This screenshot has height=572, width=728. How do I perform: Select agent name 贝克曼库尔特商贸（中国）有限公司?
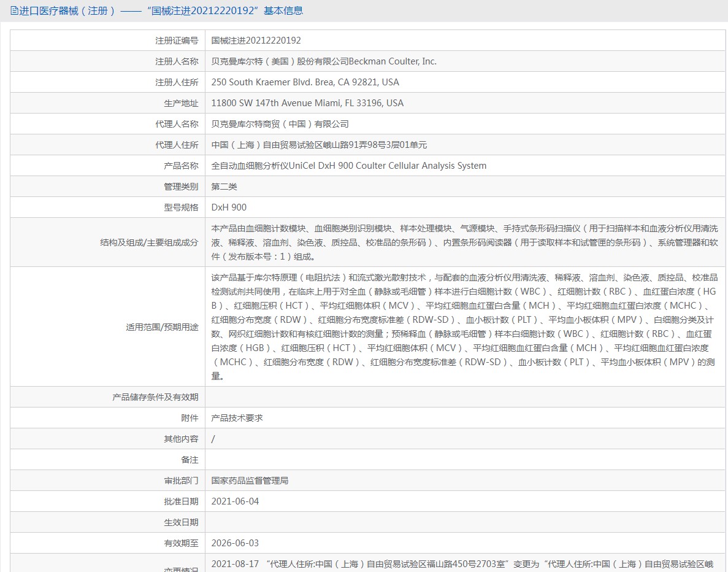coord(280,124)
